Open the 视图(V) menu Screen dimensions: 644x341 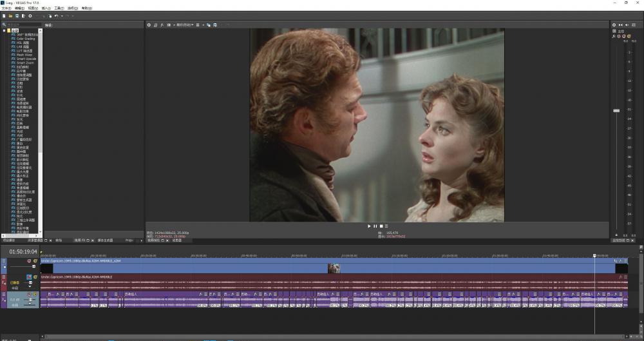(33, 8)
